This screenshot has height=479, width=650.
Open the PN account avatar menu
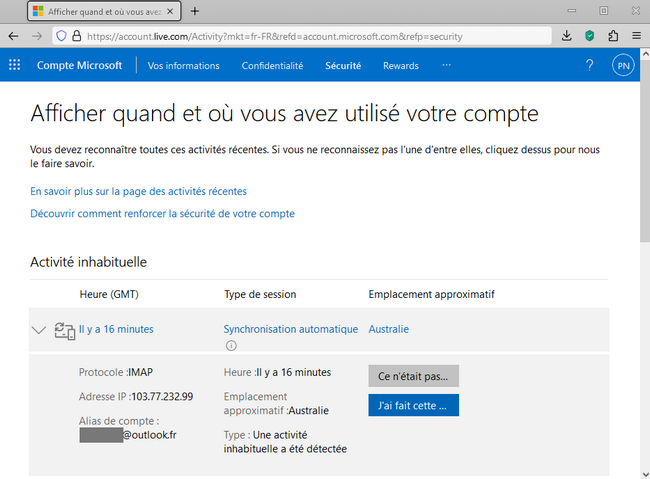click(623, 65)
